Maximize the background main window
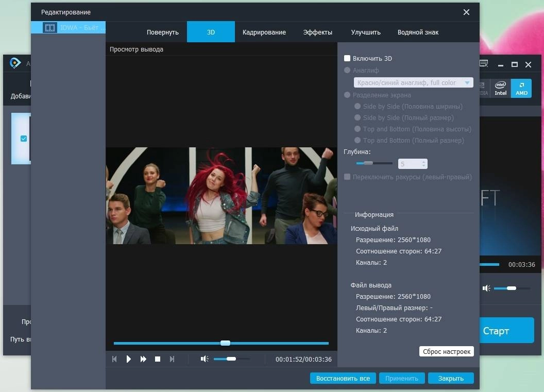This screenshot has height=392, width=544. coord(515,64)
